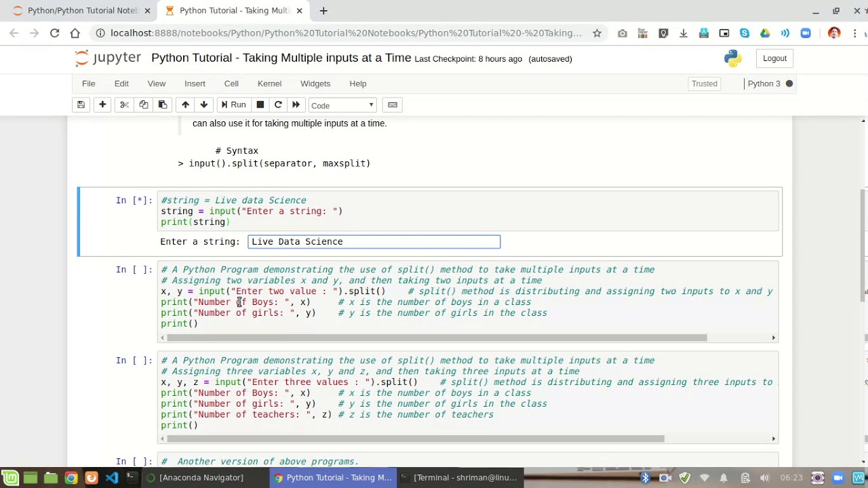This screenshot has width=868, height=488.
Task: Open a new browser tab
Action: tap(323, 11)
